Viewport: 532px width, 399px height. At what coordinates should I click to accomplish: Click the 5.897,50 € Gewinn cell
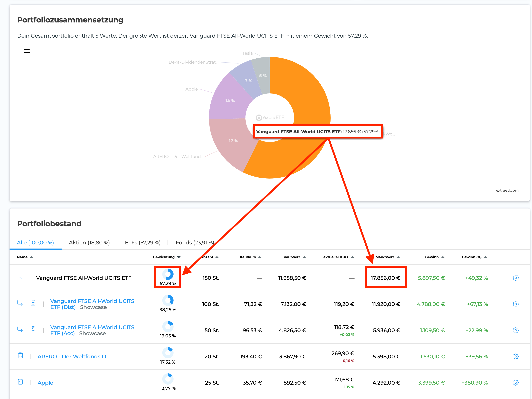coord(431,278)
